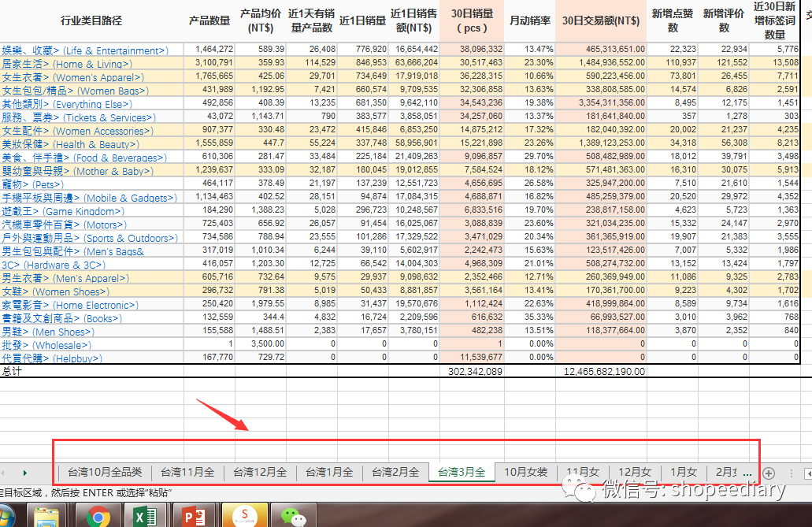Switch to the 11月女 sheet tab
The width and height of the screenshot is (812, 527).
(x=583, y=472)
